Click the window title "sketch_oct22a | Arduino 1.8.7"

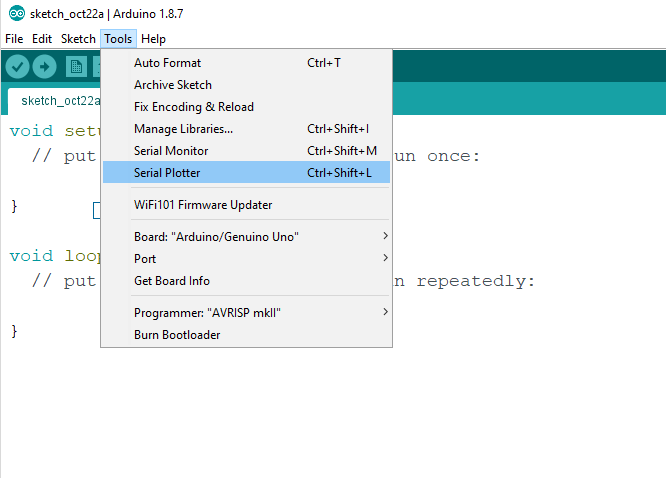[x=107, y=14]
